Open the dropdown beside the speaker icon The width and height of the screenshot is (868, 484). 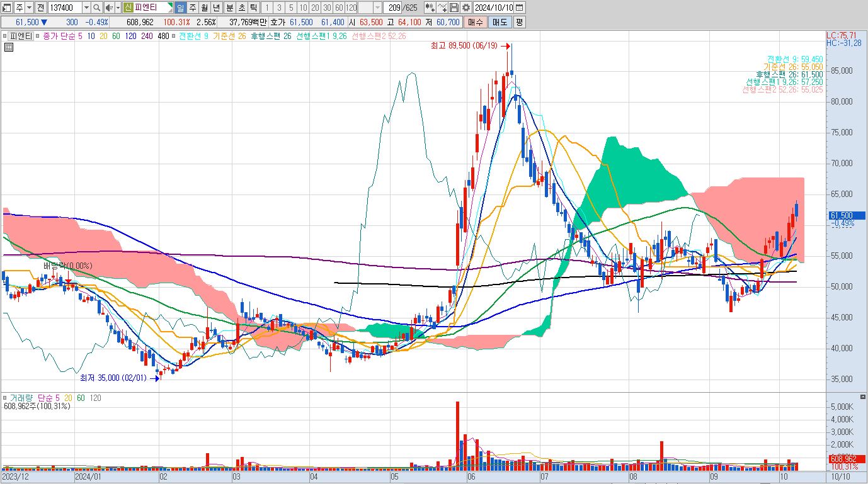pos(117,8)
